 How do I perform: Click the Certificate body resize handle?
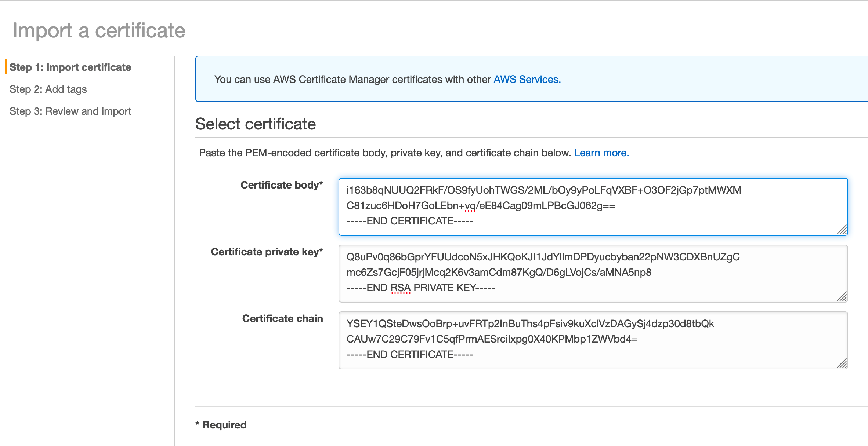(x=843, y=229)
